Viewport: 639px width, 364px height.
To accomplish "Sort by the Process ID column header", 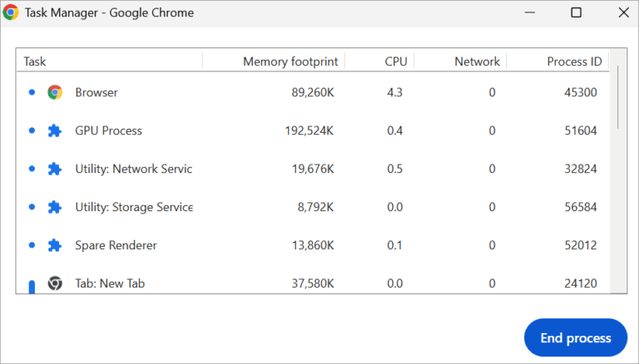I will 574,61.
